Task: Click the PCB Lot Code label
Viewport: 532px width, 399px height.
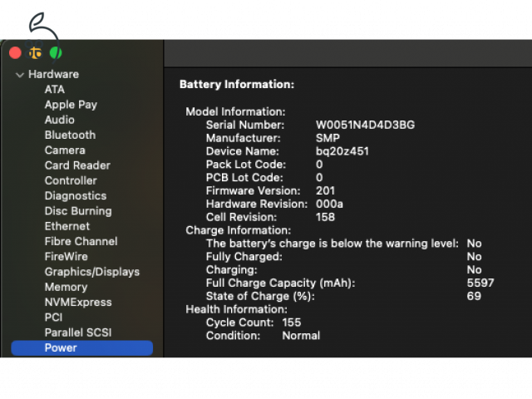Action: coord(244,178)
